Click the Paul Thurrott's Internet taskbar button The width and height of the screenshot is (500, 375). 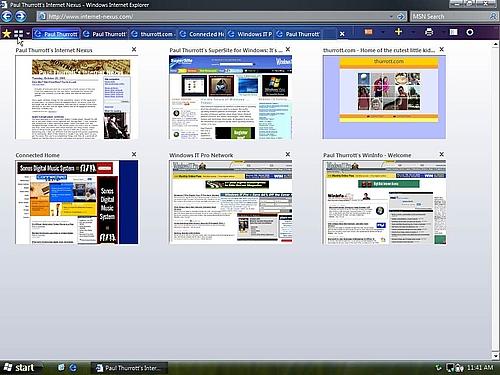tap(129, 368)
